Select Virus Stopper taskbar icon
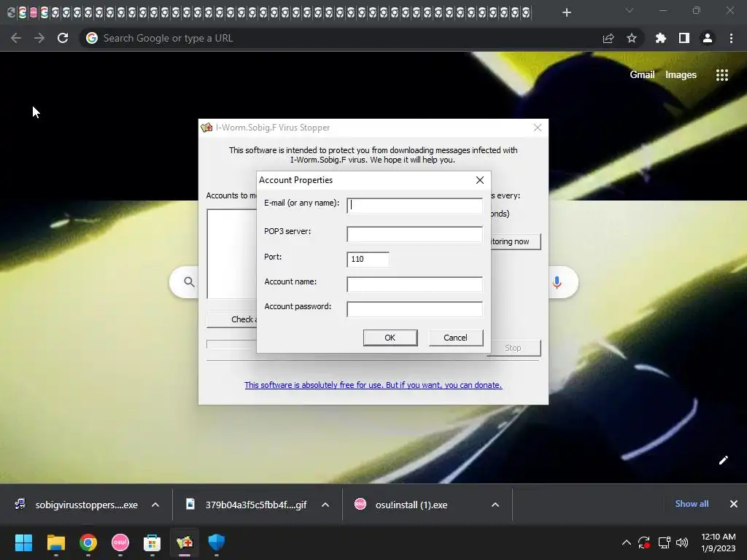The width and height of the screenshot is (747, 560). [185, 542]
